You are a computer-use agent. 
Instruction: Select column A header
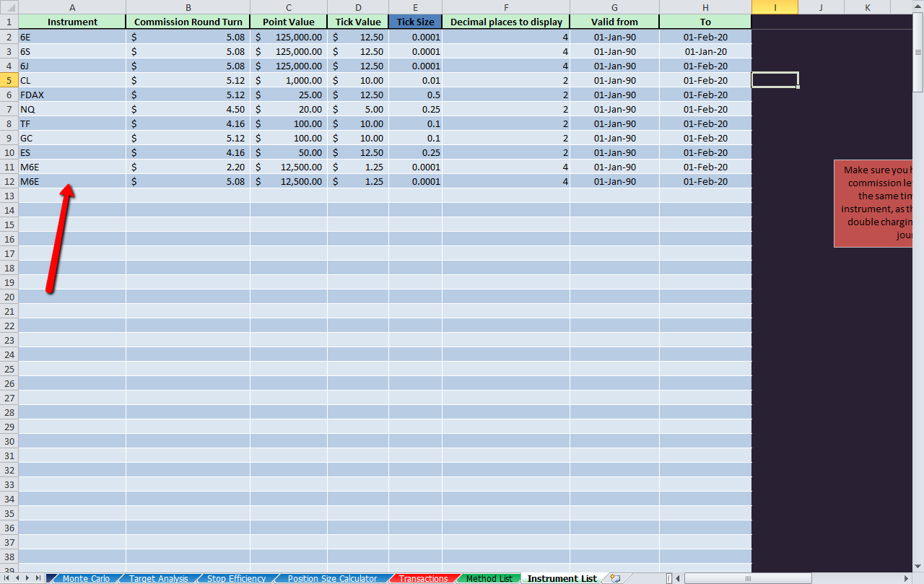coord(72,7)
